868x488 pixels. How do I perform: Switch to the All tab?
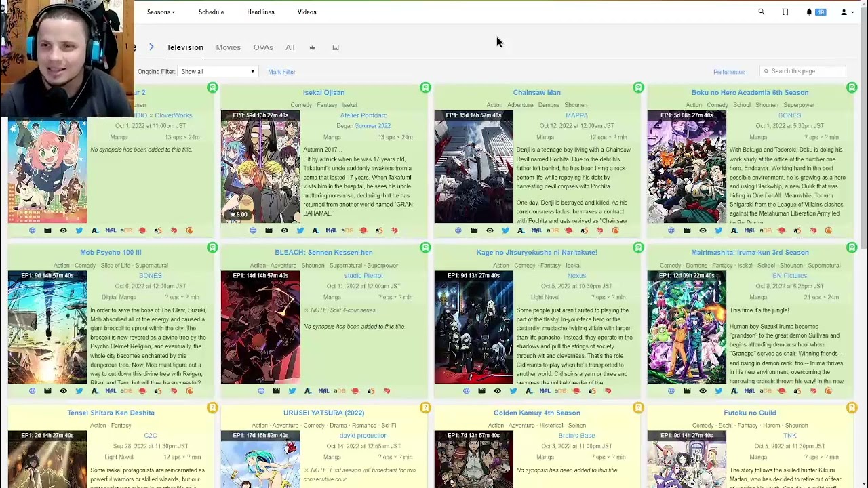pos(290,47)
